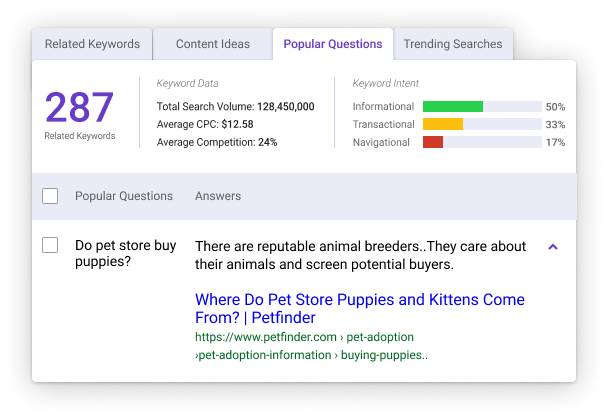Click the Total Search Volume value

point(286,106)
